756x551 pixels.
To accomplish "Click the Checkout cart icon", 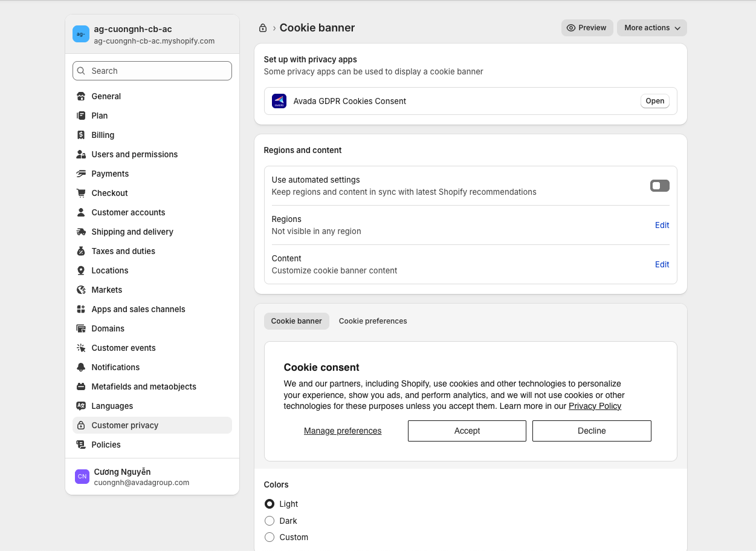I will coord(81,193).
